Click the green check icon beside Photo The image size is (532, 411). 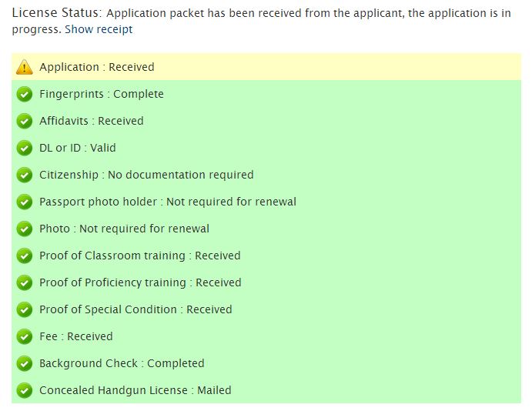coord(25,229)
